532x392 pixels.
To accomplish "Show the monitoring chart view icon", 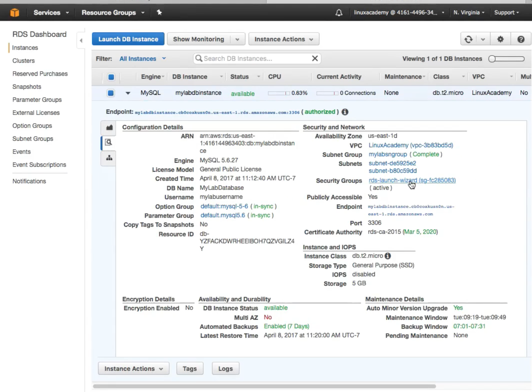I will [x=109, y=128].
